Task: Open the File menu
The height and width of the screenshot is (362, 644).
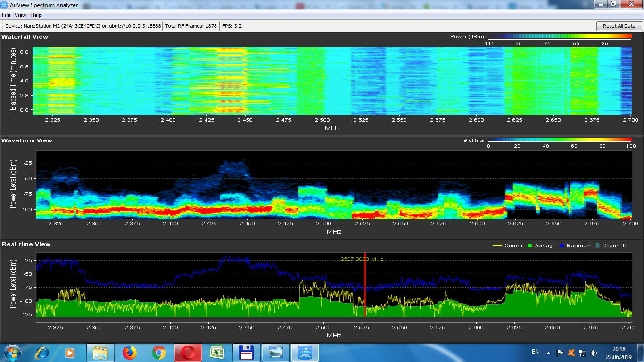Action: [6, 15]
